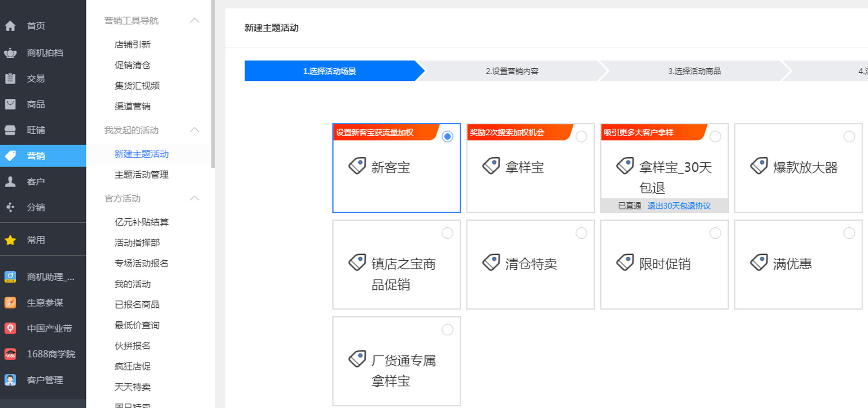Open 主题活动管理 menu item
Viewport: 868px width, 408px height.
(142, 175)
